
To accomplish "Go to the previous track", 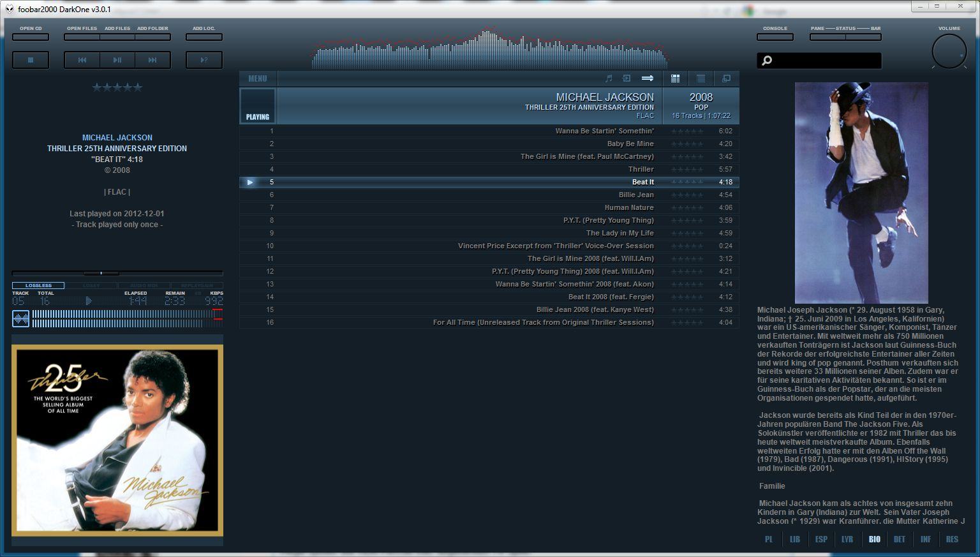I will 82,60.
